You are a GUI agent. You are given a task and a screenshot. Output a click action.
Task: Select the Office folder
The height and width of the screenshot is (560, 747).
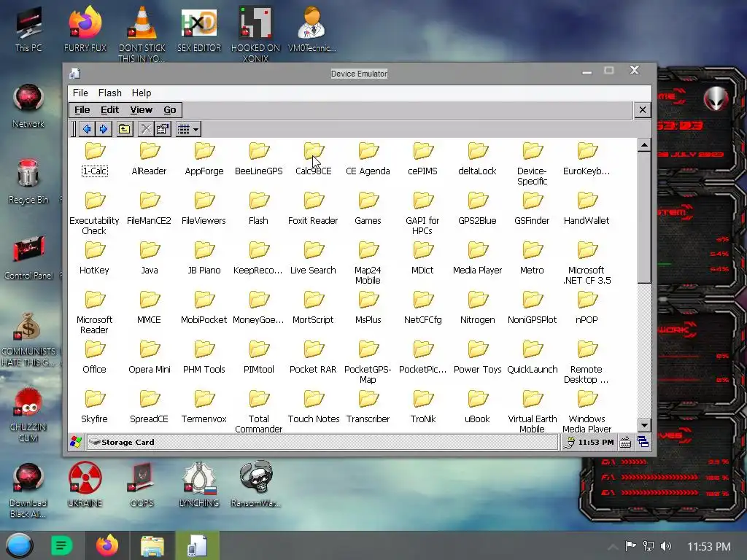(x=94, y=358)
